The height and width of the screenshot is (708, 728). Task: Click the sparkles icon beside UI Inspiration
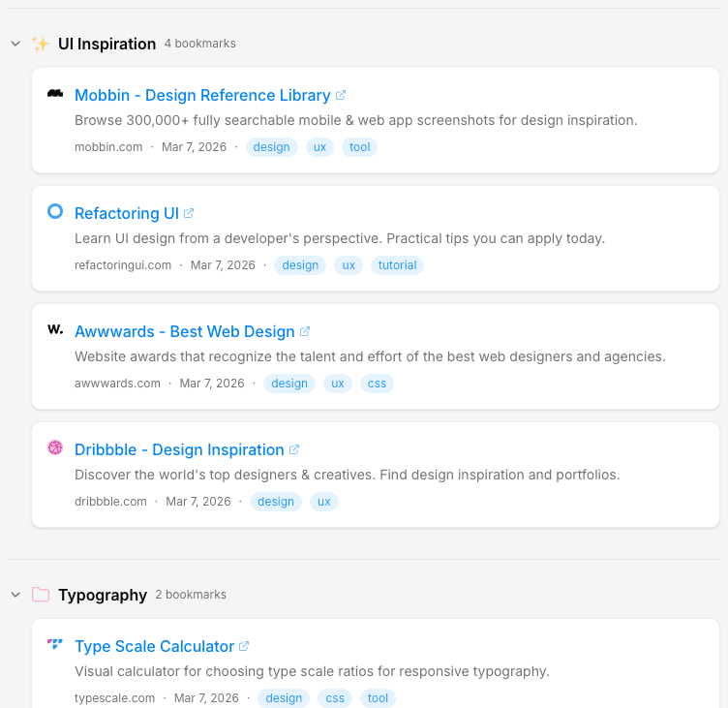[41, 44]
